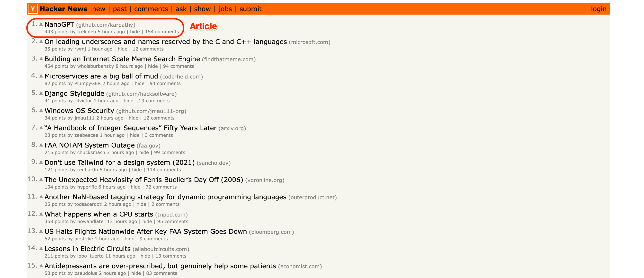The image size is (644, 278).
Task: Open the submit page
Action: pos(250,9)
